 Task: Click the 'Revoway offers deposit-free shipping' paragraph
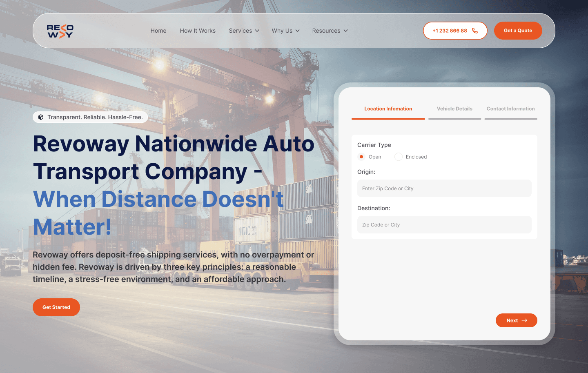click(174, 267)
